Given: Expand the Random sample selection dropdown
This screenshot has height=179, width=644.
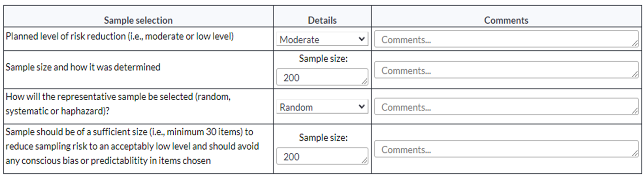Looking at the screenshot, I should [322, 107].
